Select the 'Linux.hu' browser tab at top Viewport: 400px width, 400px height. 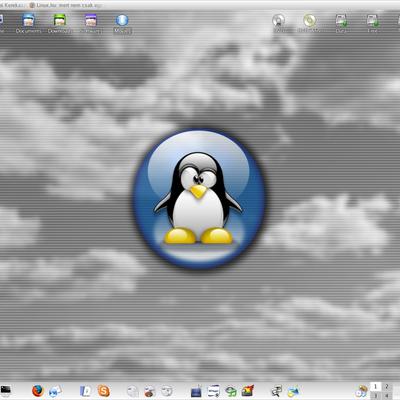pyautogui.click(x=65, y=5)
